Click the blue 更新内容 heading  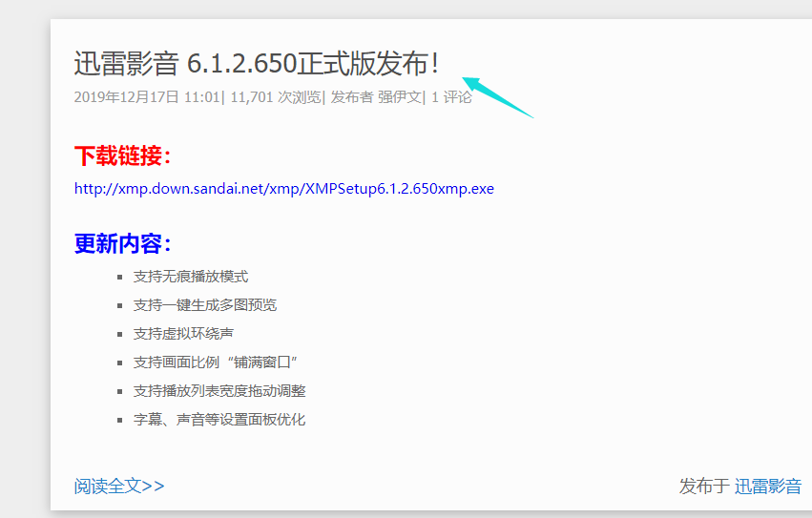click(123, 243)
